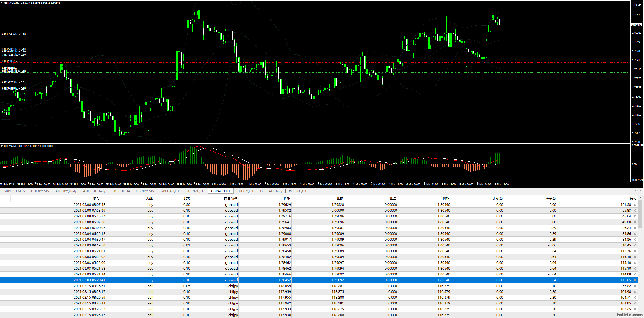644x318 pixels.
Task: Select order row dated 2021.03.04 07:00:07
Action: tap(319, 228)
